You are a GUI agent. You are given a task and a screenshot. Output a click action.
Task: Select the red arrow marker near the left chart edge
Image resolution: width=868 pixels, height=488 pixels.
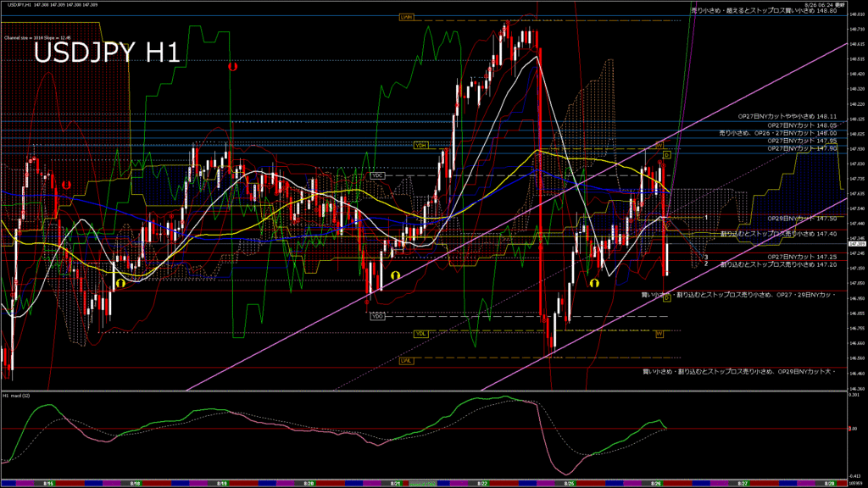pyautogui.click(x=64, y=183)
